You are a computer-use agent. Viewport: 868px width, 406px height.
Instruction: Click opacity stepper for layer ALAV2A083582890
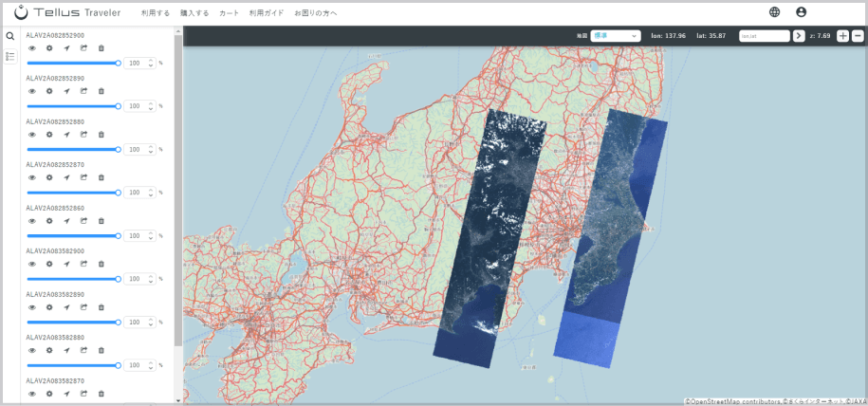(151, 322)
